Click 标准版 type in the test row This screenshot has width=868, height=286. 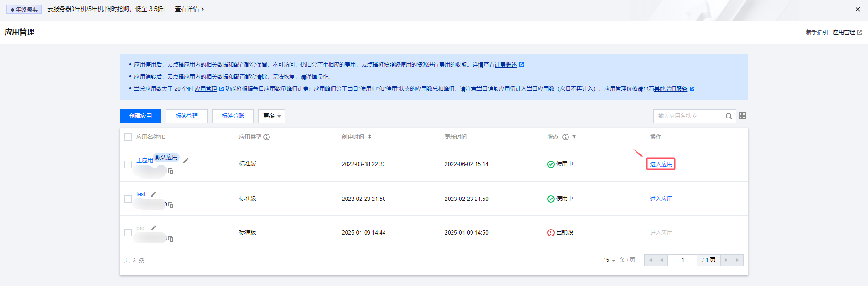tap(247, 199)
